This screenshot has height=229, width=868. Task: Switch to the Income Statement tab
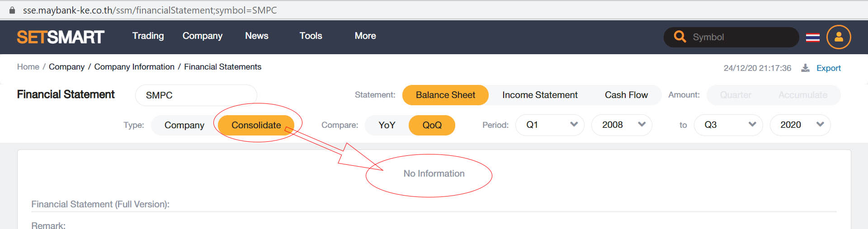pyautogui.click(x=540, y=95)
